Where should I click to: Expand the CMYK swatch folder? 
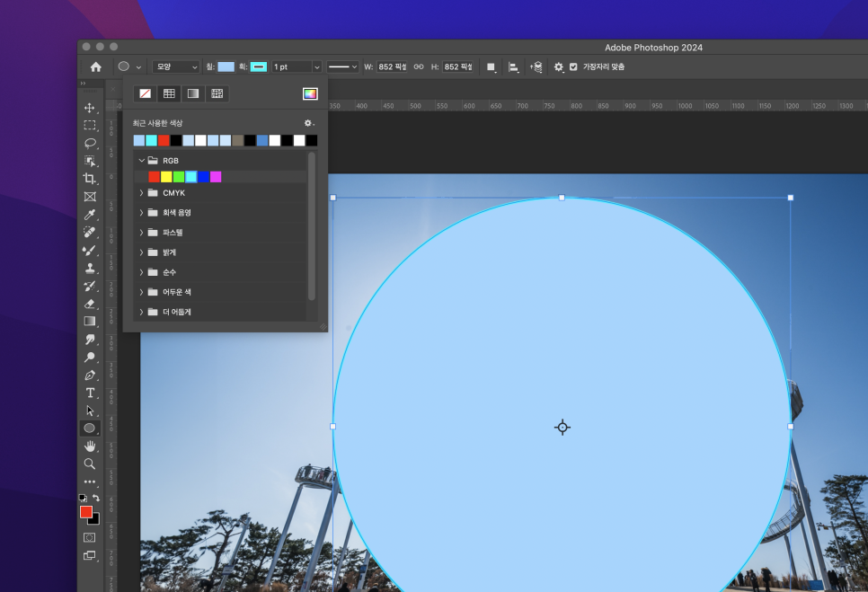coord(142,192)
